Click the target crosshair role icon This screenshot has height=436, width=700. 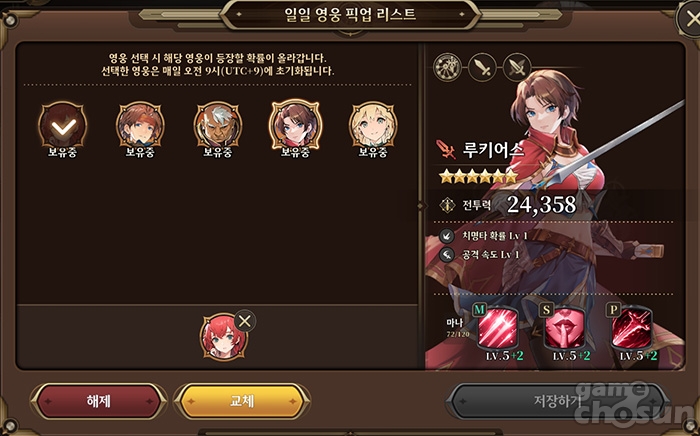tap(447, 67)
